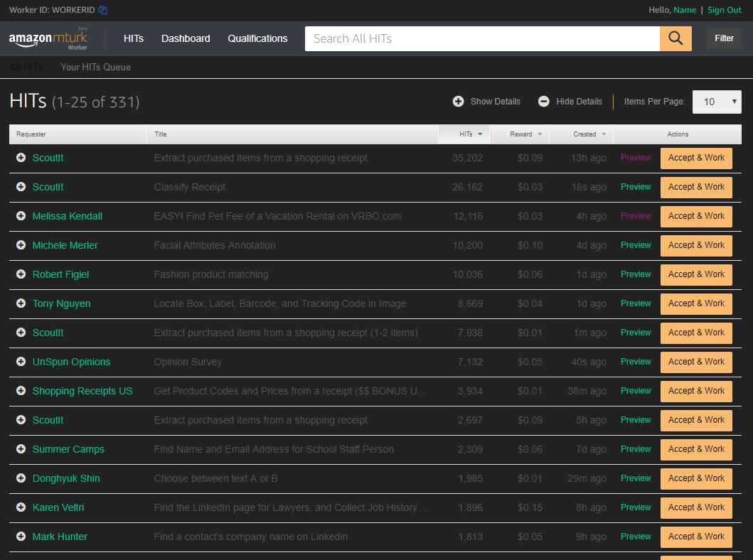
Task: Expand the Tony Nguyen row plus icon
Action: click(x=21, y=303)
